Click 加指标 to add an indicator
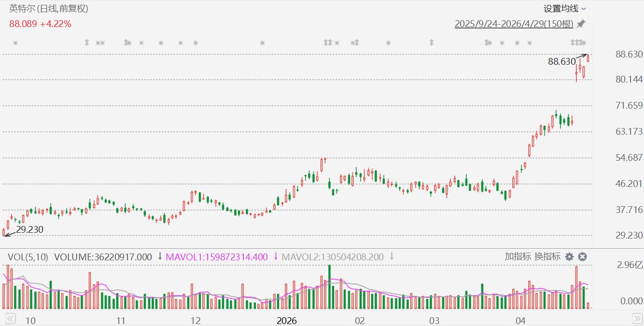Image resolution: width=644 pixels, height=326 pixels. [x=518, y=256]
